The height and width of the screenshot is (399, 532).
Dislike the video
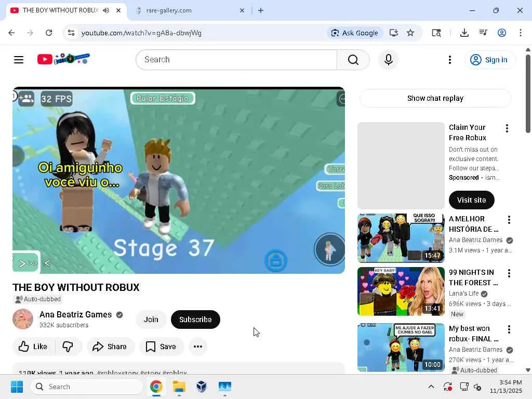point(68,347)
